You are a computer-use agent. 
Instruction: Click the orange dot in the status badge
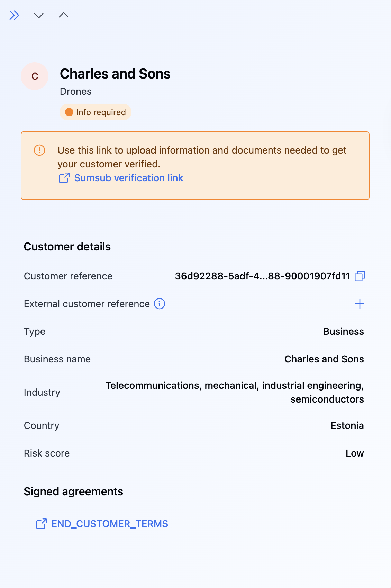point(69,112)
